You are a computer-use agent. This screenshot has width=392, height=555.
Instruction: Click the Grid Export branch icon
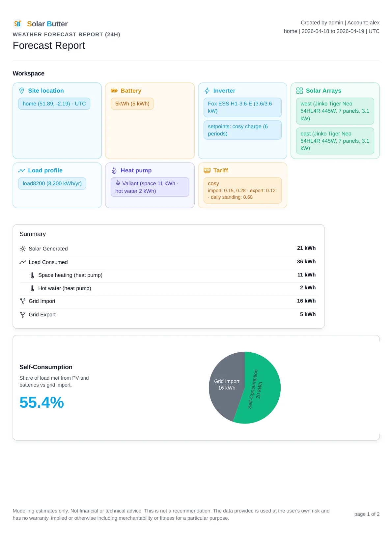point(23,315)
